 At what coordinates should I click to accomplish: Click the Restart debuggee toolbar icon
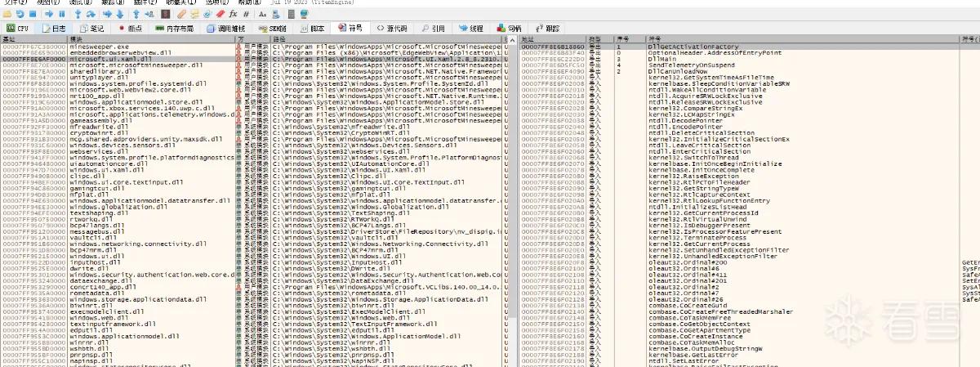pyautogui.click(x=20, y=14)
